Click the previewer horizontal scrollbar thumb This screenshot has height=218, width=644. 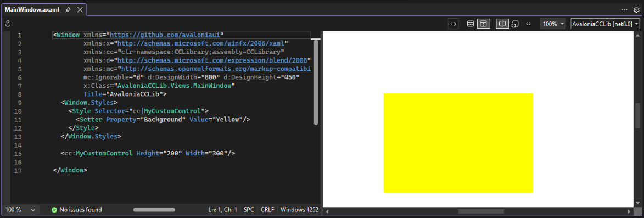[481, 211]
